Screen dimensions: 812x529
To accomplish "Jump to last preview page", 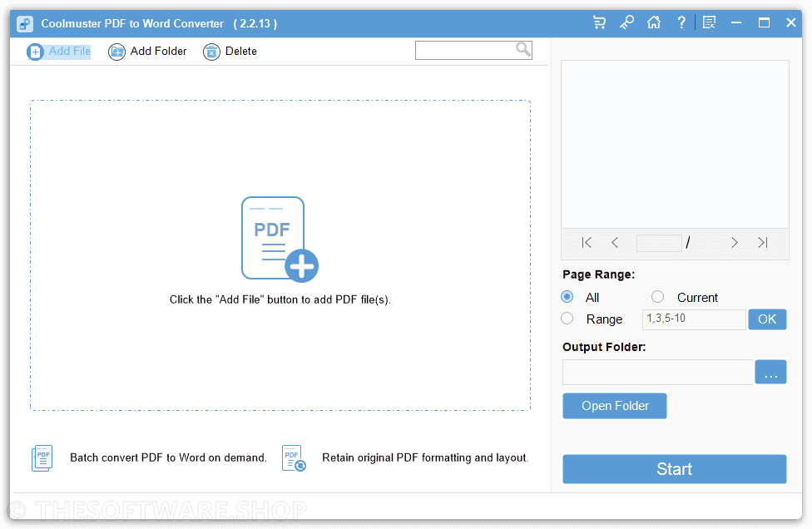I will click(762, 242).
